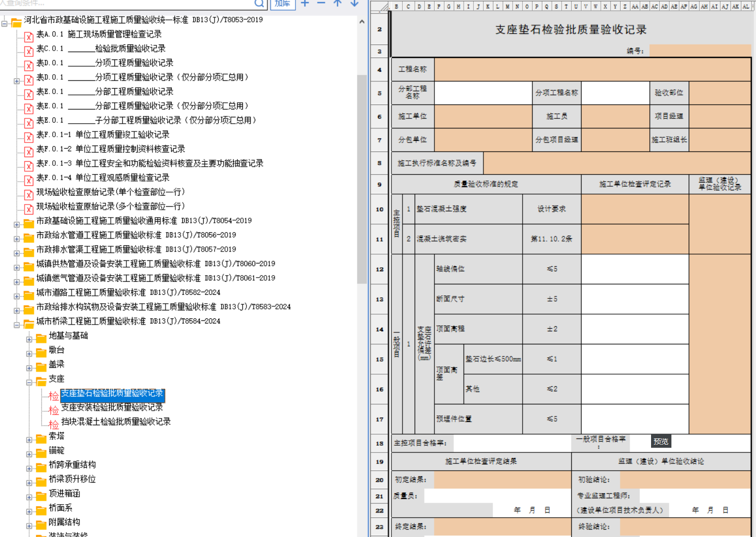Click the move down arrow icon
The height and width of the screenshot is (537, 756).
click(355, 3)
